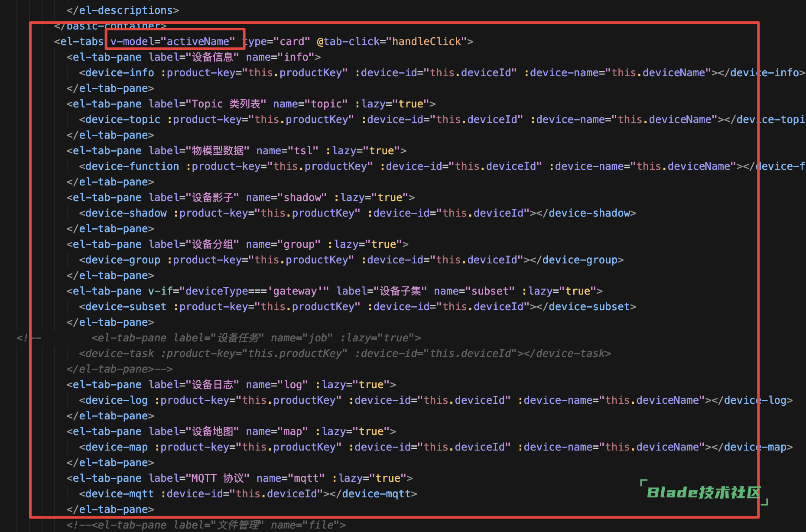Click the commented-out device-task line
This screenshot has height=532, width=806.
[x=344, y=354]
